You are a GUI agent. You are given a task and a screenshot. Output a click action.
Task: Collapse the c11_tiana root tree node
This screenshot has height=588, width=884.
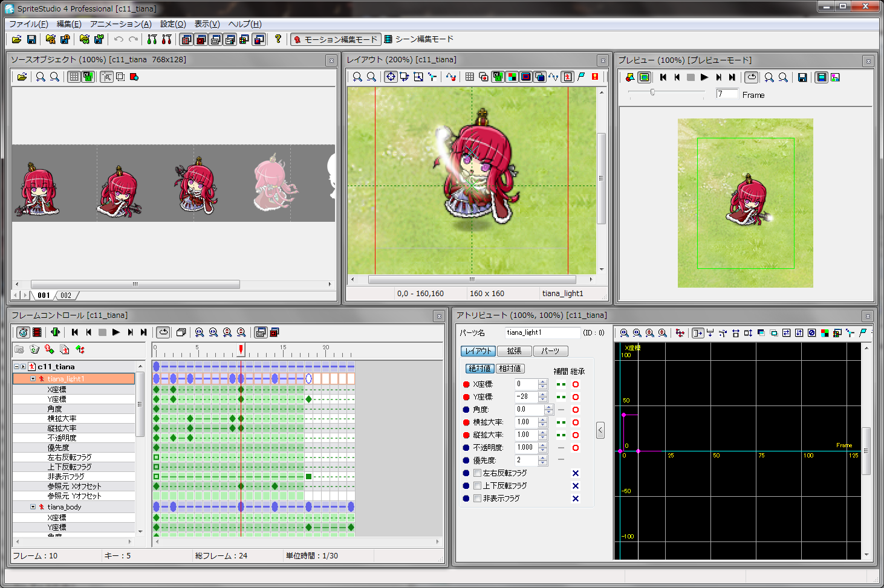(x=16, y=367)
